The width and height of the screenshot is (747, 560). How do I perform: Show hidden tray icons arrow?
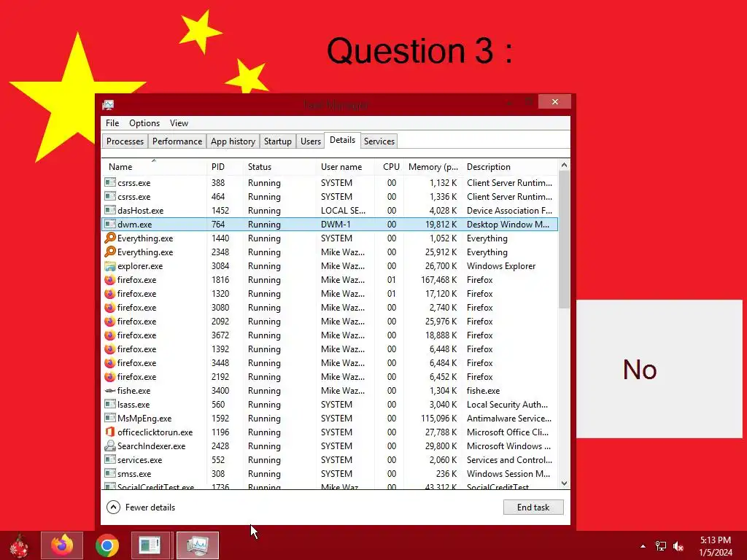tap(643, 546)
